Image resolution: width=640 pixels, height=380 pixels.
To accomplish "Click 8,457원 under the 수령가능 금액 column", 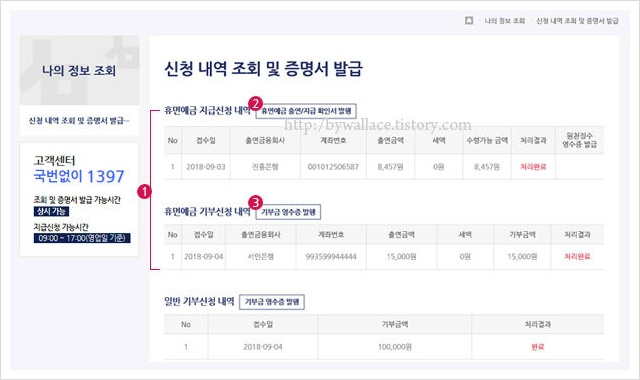I will point(487,167).
